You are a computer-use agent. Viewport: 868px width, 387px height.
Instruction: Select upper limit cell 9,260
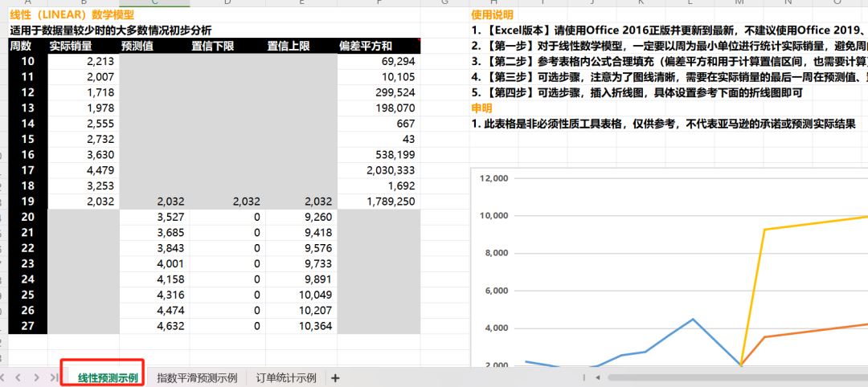tap(301, 218)
